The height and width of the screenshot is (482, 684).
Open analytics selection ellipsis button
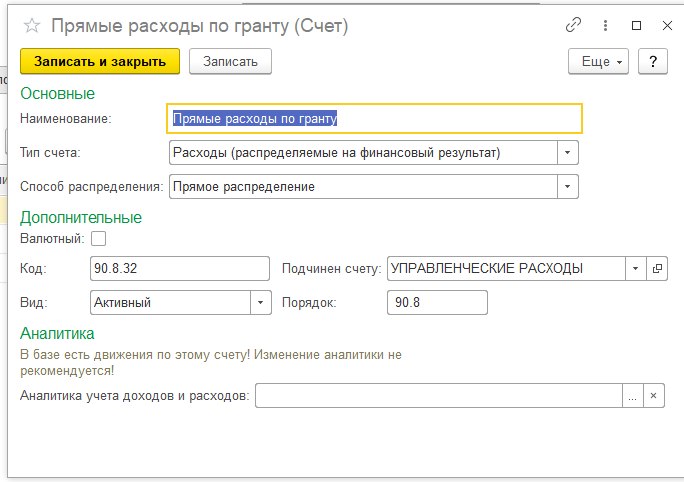tap(632, 396)
